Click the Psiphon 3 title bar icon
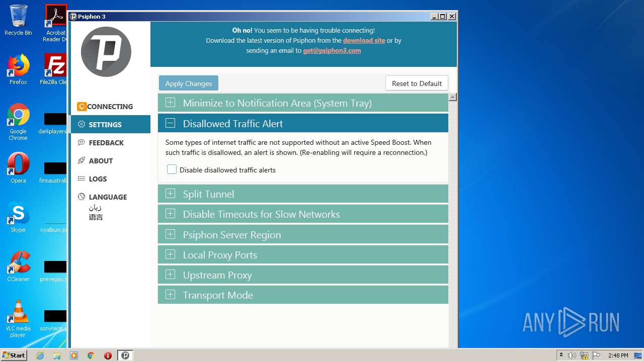 pyautogui.click(x=73, y=16)
